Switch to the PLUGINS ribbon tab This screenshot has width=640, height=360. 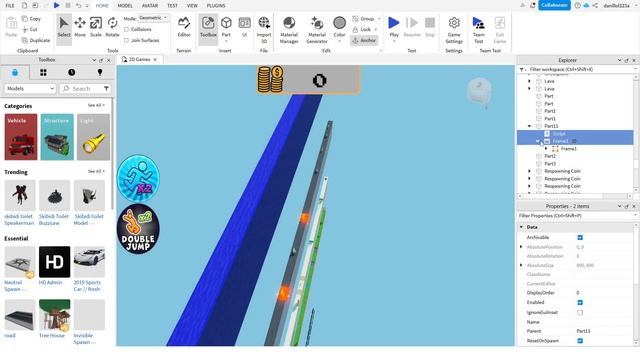pyautogui.click(x=216, y=6)
